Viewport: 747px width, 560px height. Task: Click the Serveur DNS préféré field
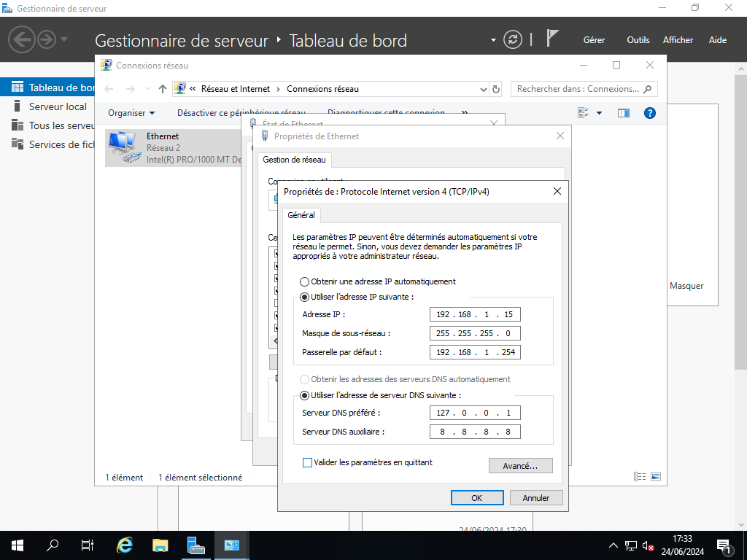coord(475,413)
